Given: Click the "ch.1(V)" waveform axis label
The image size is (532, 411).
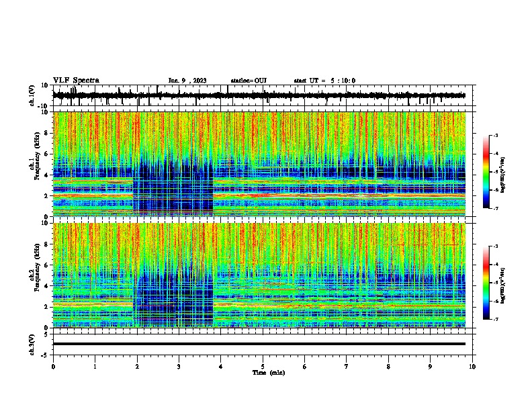Looking at the screenshot, I should [32, 95].
